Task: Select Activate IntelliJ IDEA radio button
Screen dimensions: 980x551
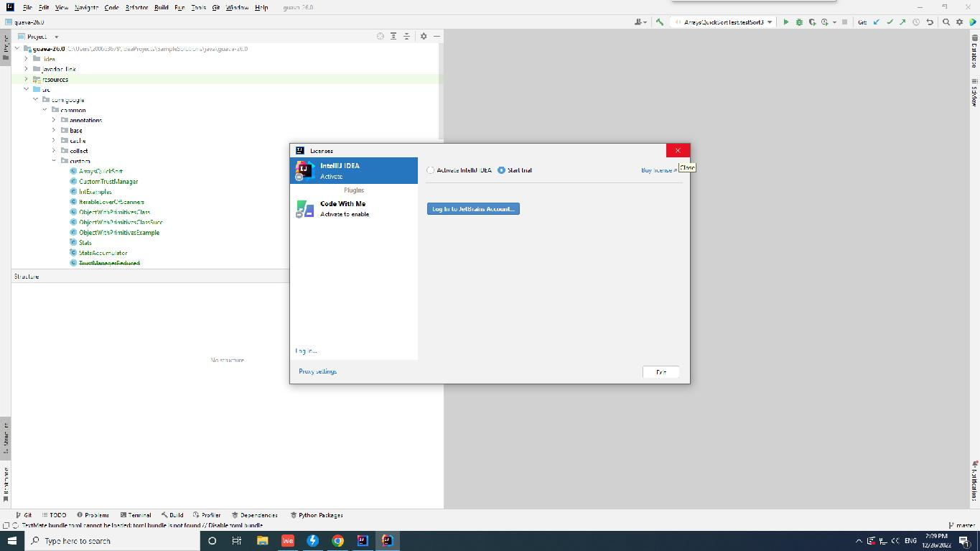Action: click(430, 170)
